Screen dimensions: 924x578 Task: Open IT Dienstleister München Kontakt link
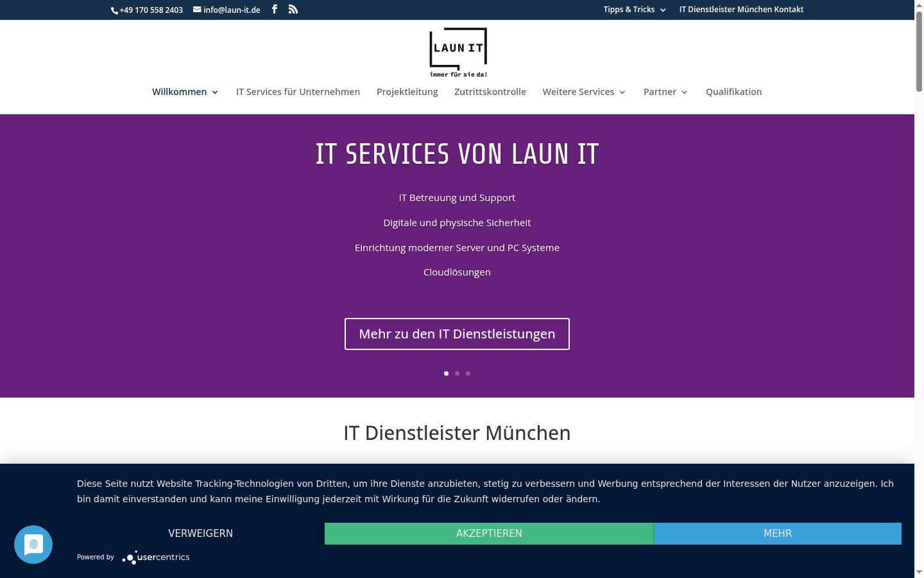pos(741,10)
